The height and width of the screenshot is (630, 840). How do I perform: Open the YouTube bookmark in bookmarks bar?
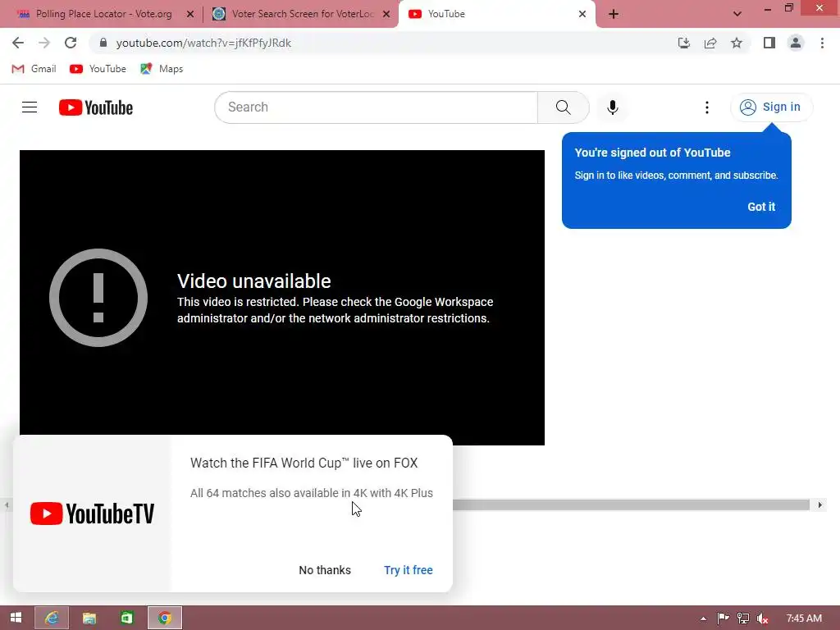point(98,69)
